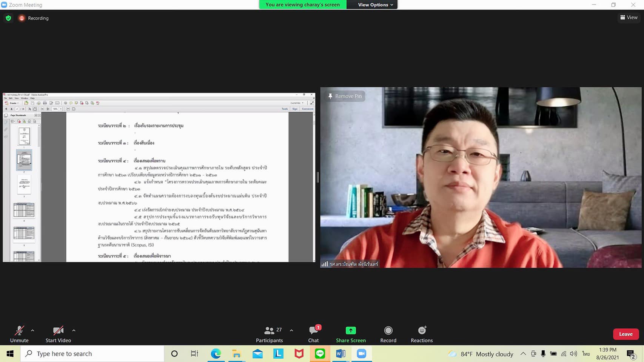Open the Reactions menu
Image resolution: width=644 pixels, height=362 pixels.
[x=422, y=334]
